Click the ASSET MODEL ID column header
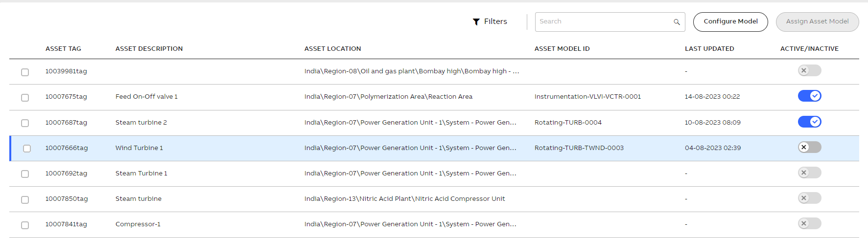The width and height of the screenshot is (868, 238). pos(562,49)
